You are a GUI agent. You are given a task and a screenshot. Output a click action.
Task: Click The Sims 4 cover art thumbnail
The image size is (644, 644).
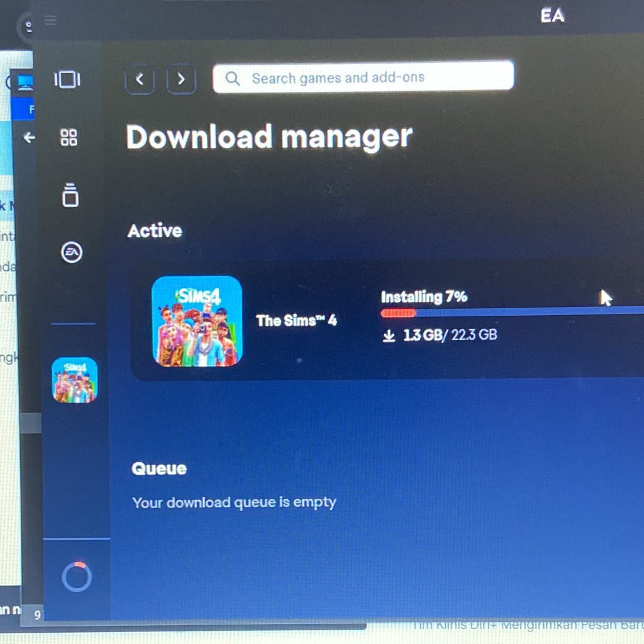[197, 321]
